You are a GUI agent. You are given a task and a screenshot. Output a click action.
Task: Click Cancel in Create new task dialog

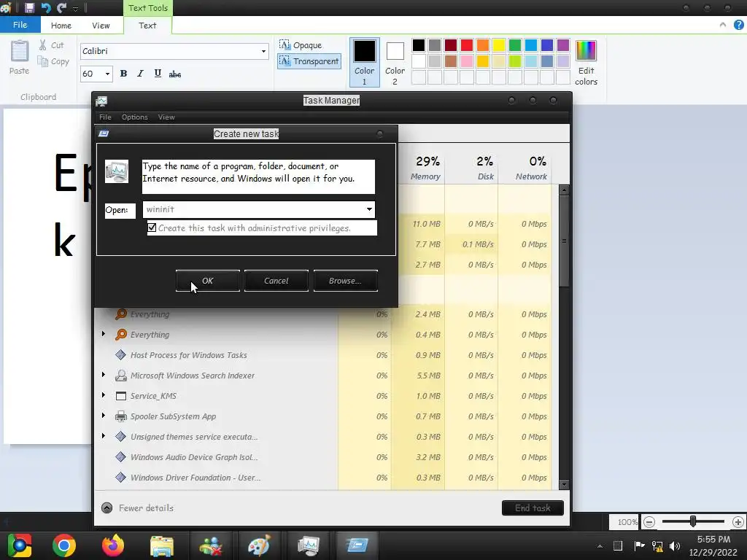276,281
